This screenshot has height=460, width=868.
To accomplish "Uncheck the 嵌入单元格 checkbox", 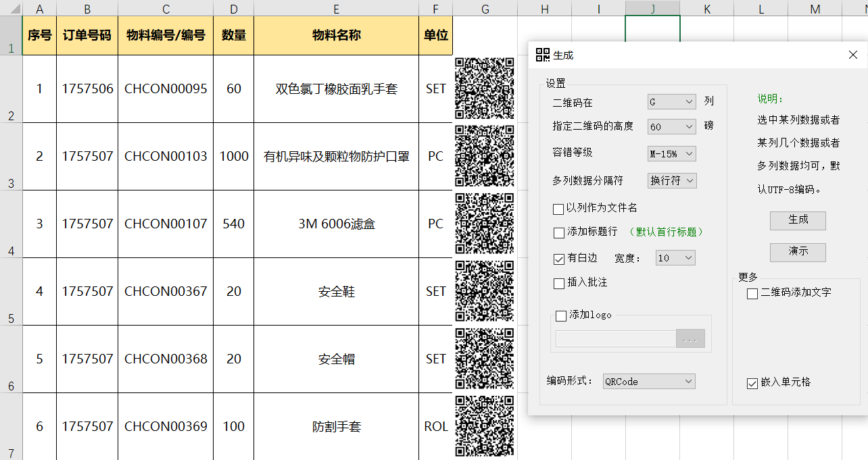I will click(x=752, y=383).
